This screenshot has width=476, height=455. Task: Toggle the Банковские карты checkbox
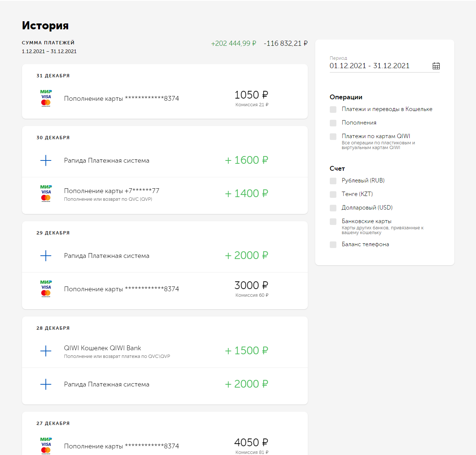point(333,222)
